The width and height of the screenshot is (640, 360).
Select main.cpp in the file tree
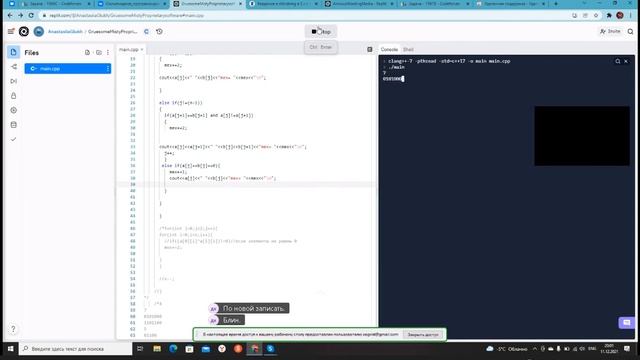[x=68, y=69]
